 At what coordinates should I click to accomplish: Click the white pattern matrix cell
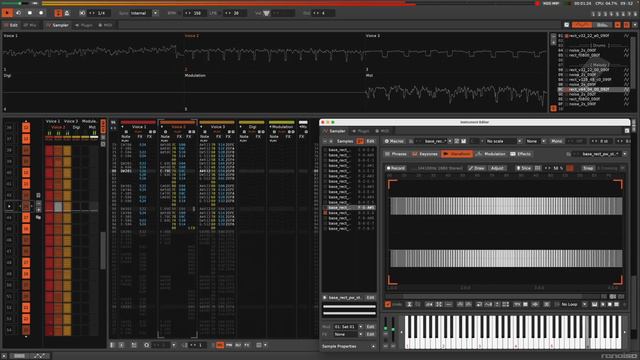58,207
